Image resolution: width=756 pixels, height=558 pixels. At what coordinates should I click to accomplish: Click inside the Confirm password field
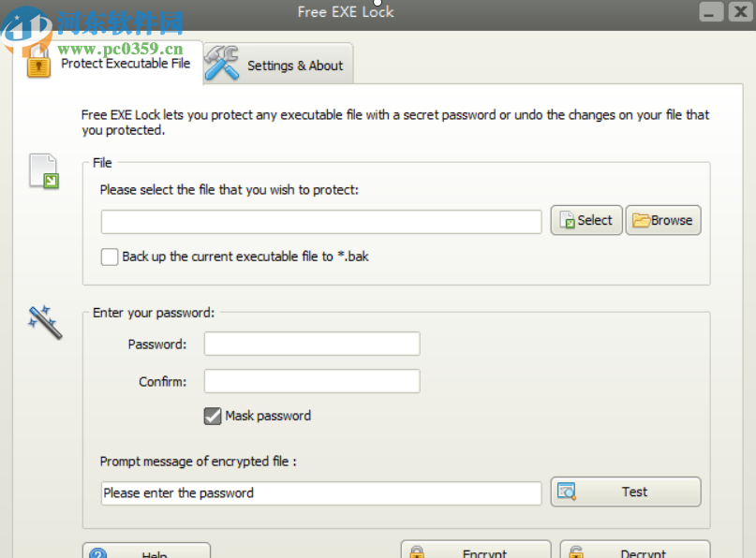311,381
